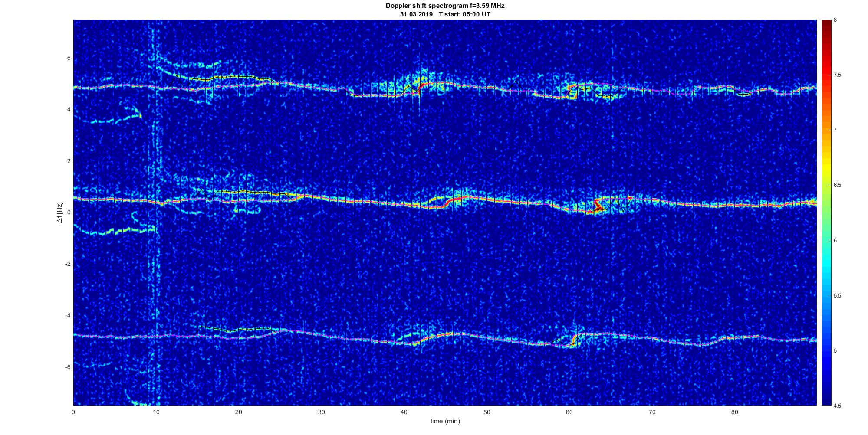The width and height of the screenshot is (868, 435).
Task: Click the x-axis label 'time (min)'
Action: [x=445, y=421]
